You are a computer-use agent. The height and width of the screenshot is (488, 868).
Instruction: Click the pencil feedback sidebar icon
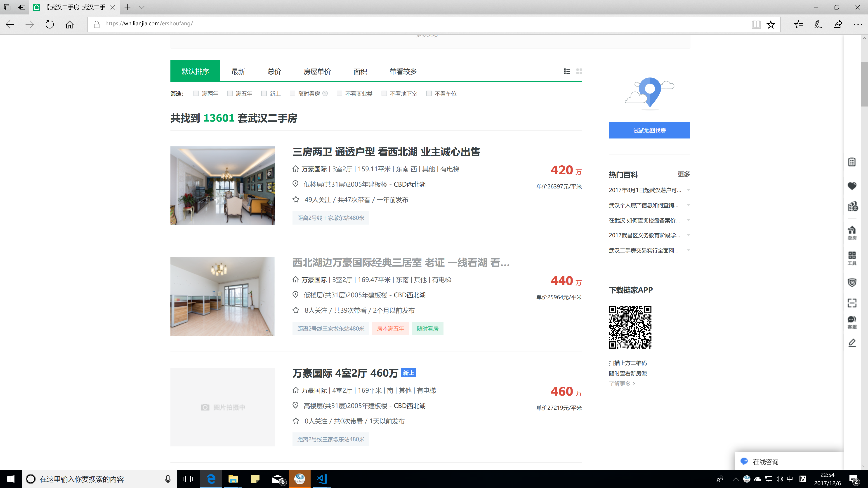[x=852, y=343]
